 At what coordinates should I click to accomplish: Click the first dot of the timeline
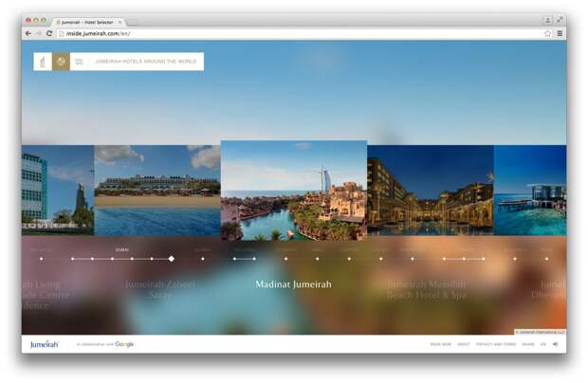pyautogui.click(x=41, y=259)
